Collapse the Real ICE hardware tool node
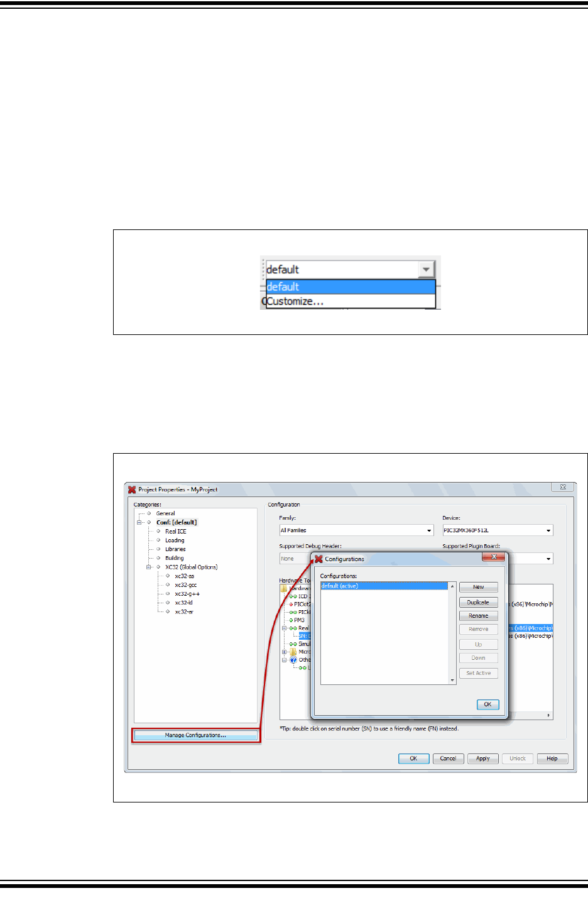Screen dimensions: 588x898 point(284,628)
